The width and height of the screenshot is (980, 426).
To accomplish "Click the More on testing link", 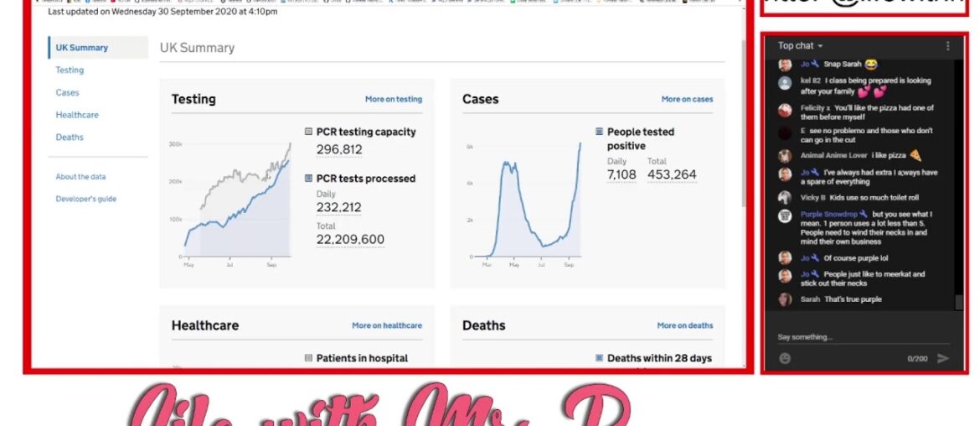I will pyautogui.click(x=394, y=100).
